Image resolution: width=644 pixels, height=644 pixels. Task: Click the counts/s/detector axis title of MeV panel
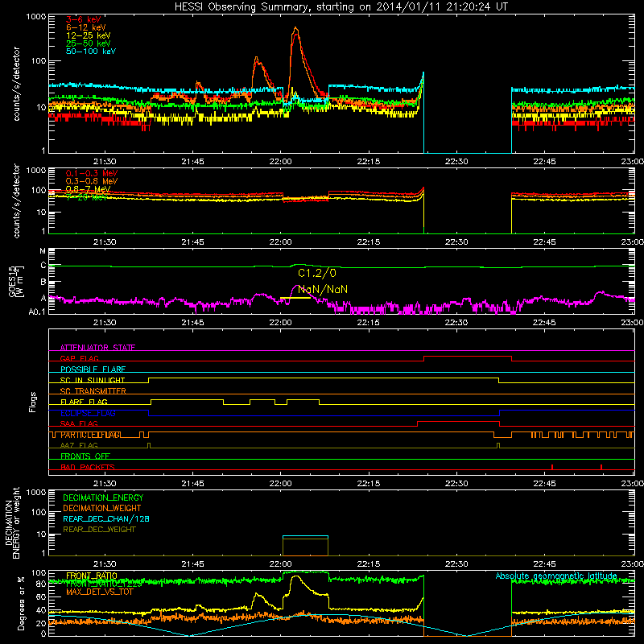pyautogui.click(x=16, y=200)
